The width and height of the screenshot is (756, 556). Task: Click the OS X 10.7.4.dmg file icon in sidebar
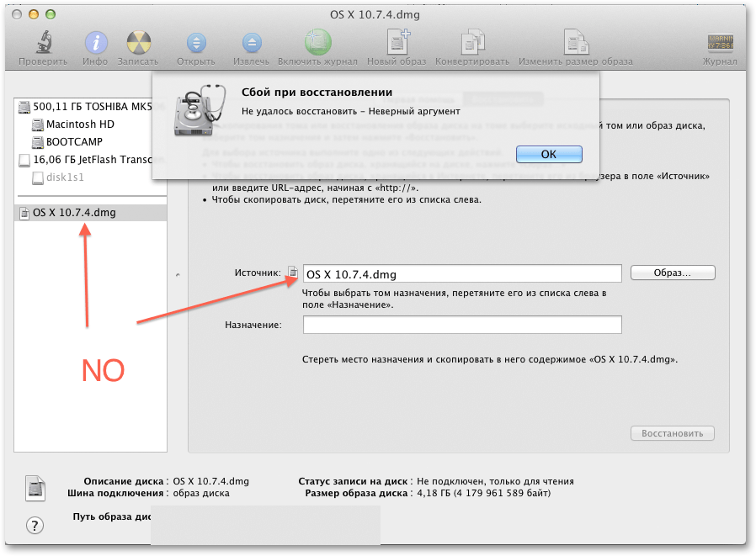click(x=24, y=213)
